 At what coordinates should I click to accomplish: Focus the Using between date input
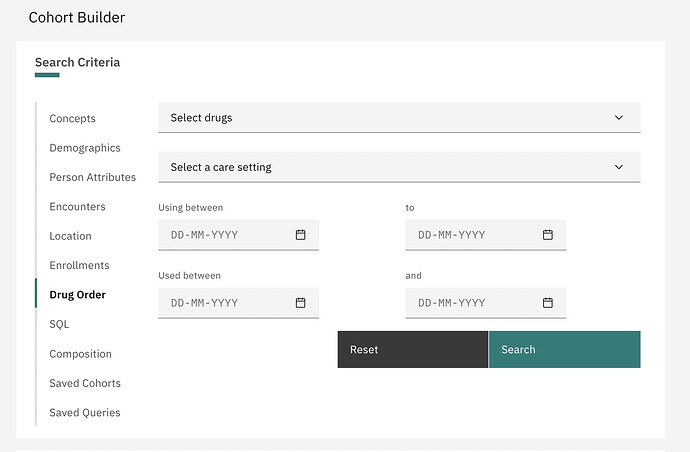(239, 235)
